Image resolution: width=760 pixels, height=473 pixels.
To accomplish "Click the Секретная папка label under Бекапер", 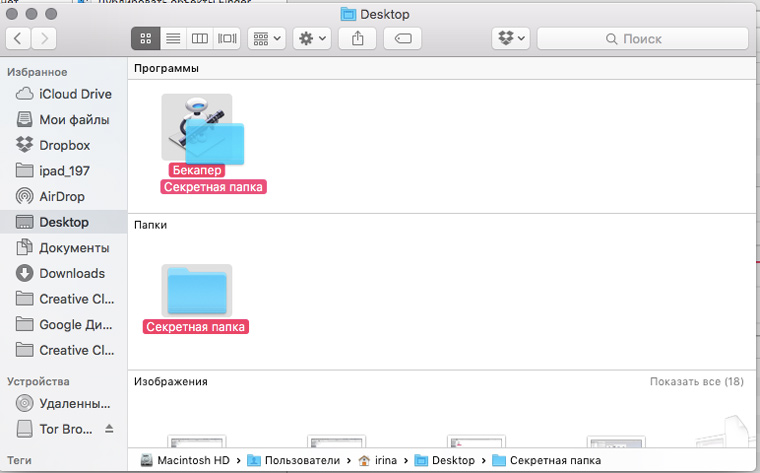I will (213, 187).
